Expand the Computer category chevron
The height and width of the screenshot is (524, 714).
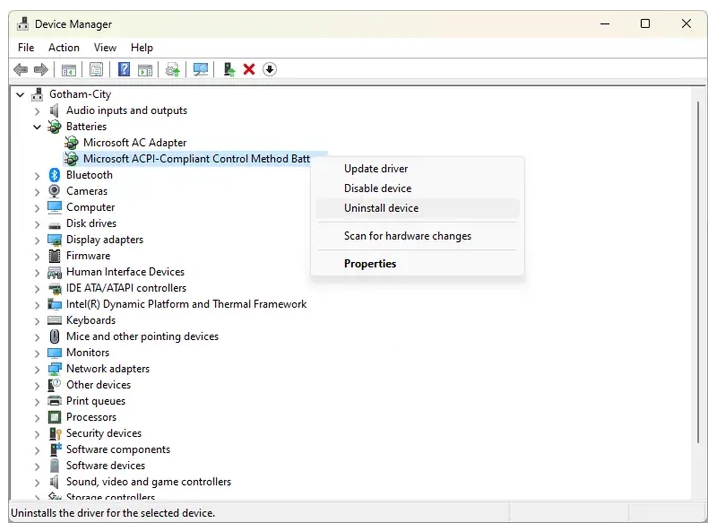[x=37, y=208]
